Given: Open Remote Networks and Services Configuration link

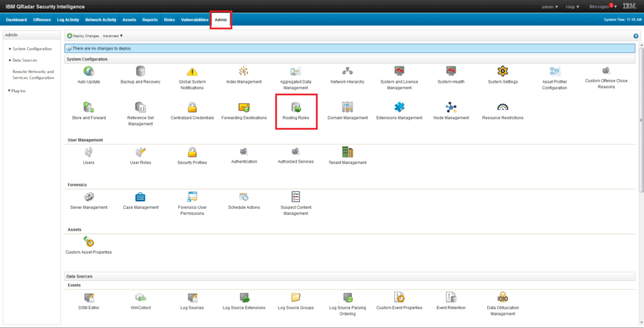Looking at the screenshot, I should (x=34, y=74).
